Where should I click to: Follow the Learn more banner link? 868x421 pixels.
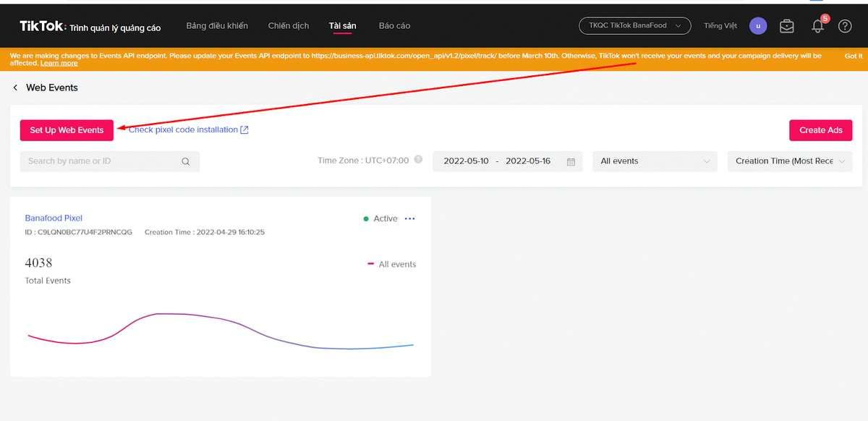pos(59,64)
